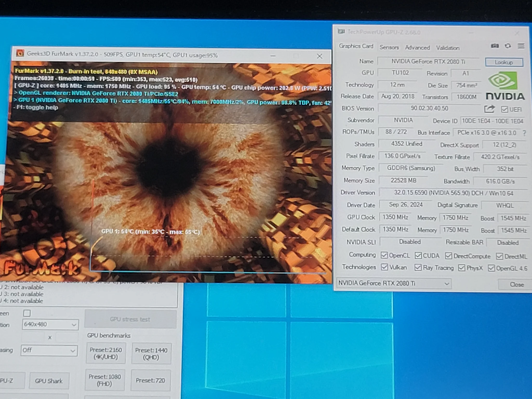Click the Bus Interface value PCIe x16 3.0
Viewport: 532px width, 399px height.
487,133
